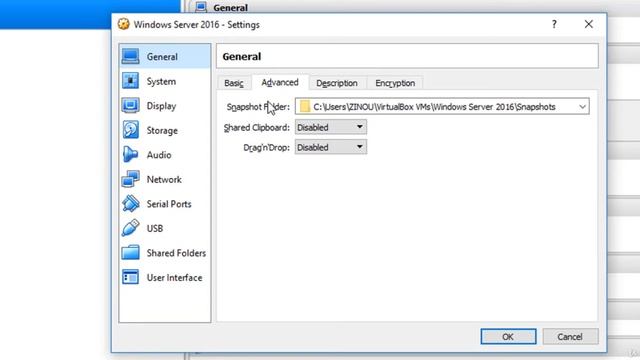Choose the Shared Folders icon
Viewport: 640px width, 360px height.
point(130,253)
